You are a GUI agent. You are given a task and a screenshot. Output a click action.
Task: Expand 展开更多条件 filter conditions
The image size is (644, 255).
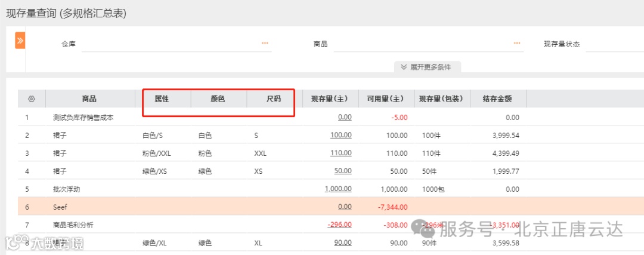point(427,67)
